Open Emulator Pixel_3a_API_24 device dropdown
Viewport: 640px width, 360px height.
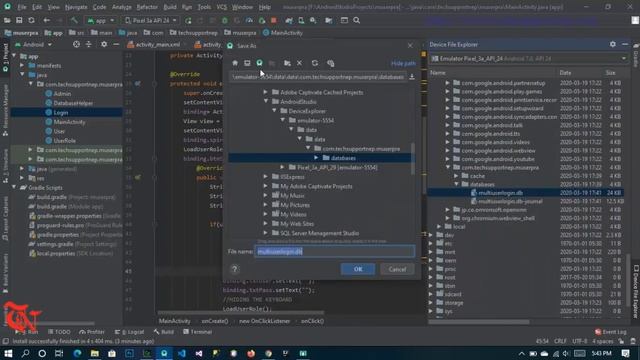(x=529, y=59)
